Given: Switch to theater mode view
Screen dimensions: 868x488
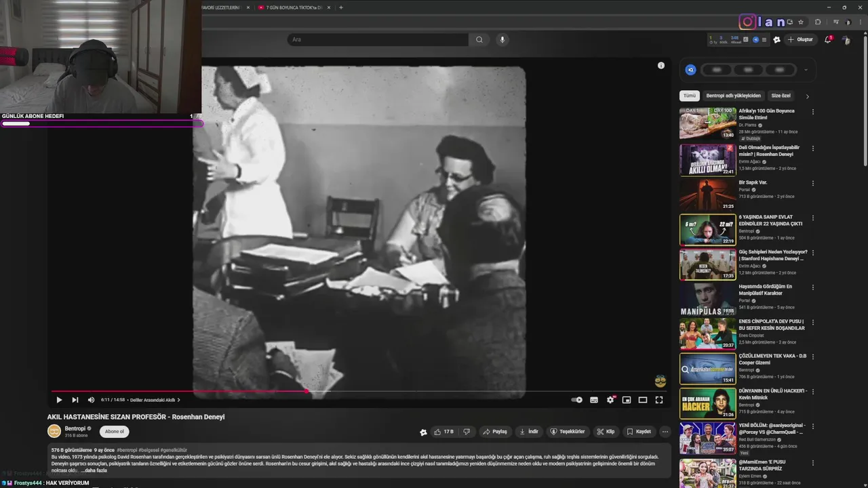Looking at the screenshot, I should click(643, 400).
